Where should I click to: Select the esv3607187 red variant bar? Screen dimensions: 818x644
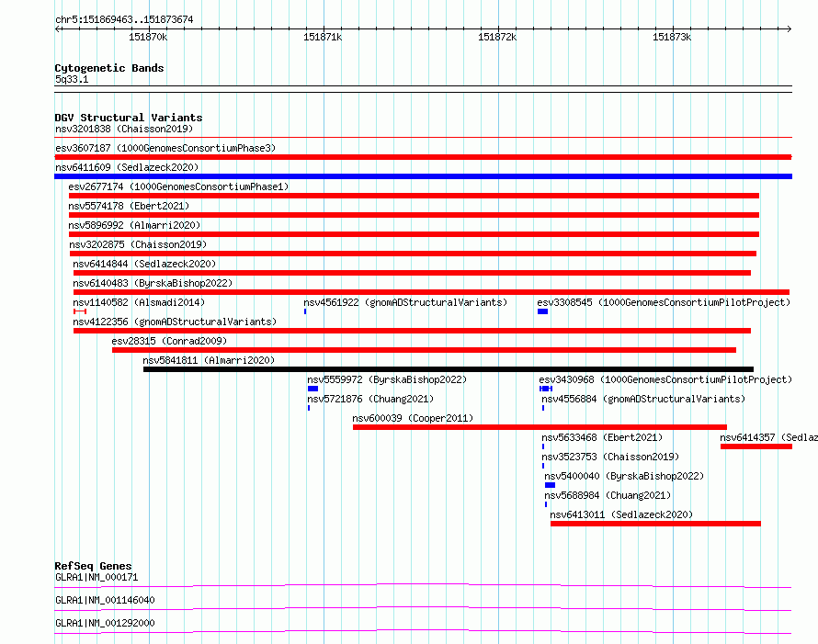423,157
